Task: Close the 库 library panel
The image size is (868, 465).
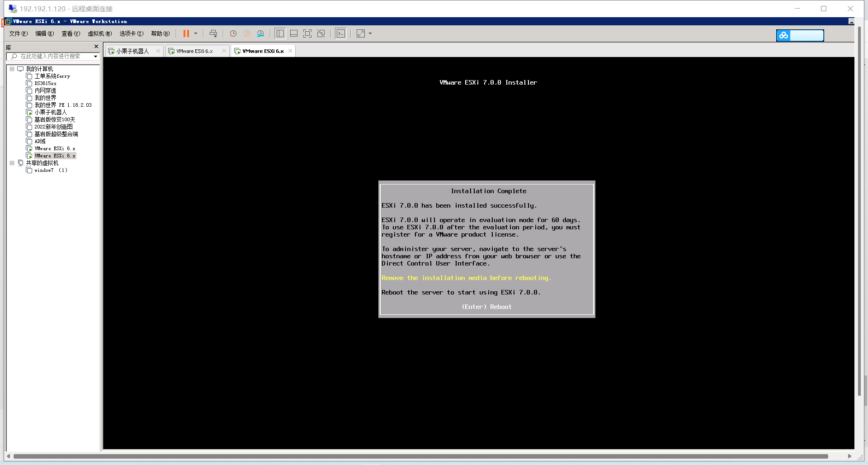Action: 96,47
